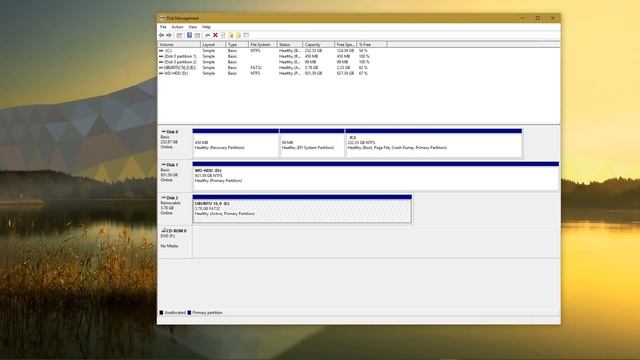640x360 pixels.
Task: Open the View menu
Action: click(193, 27)
